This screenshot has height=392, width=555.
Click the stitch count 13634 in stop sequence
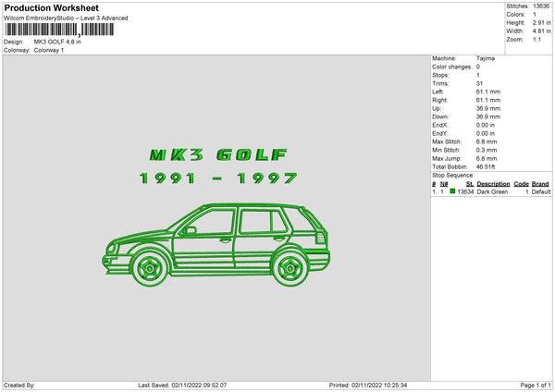tap(465, 191)
